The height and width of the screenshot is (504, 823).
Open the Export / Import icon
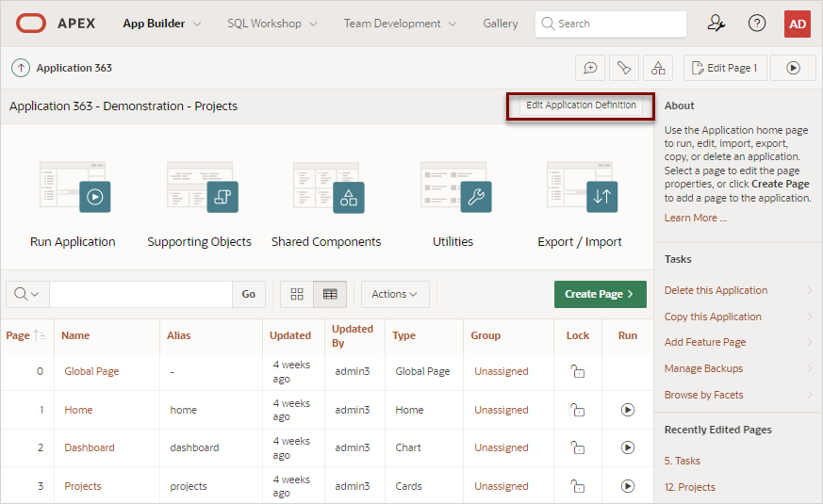pos(582,187)
